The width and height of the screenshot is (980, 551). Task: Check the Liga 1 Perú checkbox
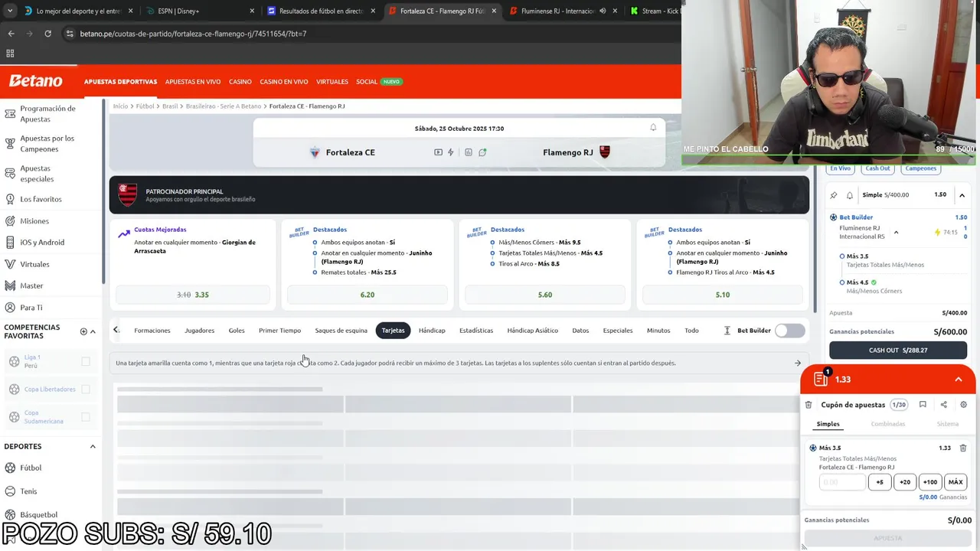(86, 361)
